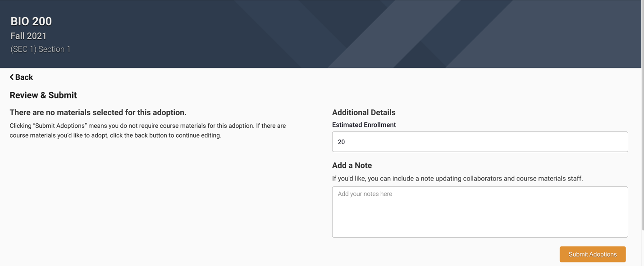Click the BIO 200 course title
Viewport: 644px width, 266px height.
tap(31, 21)
